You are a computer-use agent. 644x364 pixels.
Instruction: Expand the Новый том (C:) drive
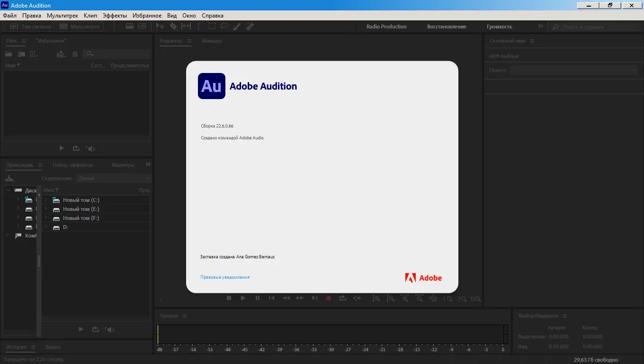pos(46,200)
